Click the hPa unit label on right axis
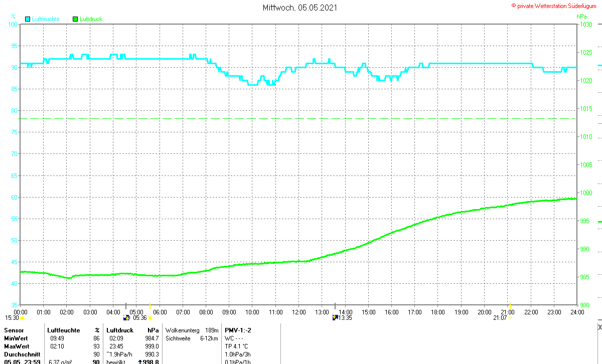 click(581, 17)
